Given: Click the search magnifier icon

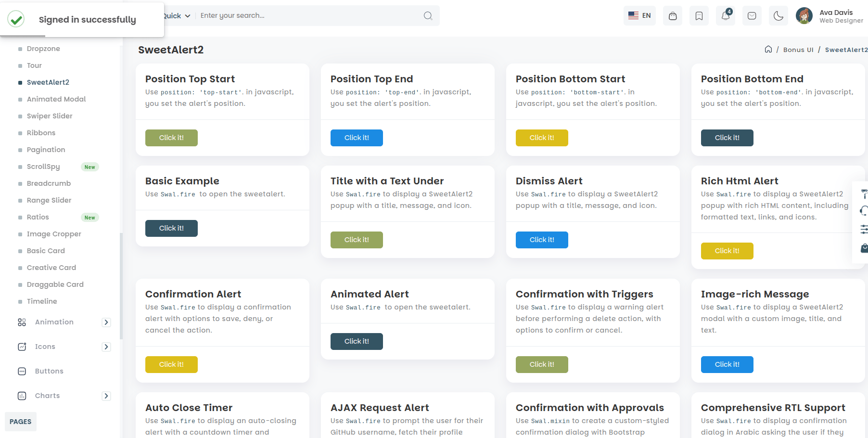Looking at the screenshot, I should tap(428, 16).
